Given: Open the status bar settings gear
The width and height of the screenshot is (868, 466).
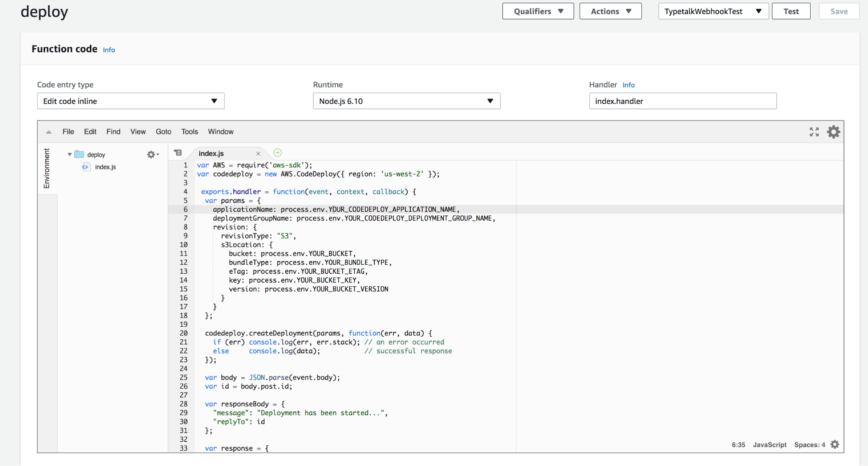Looking at the screenshot, I should point(835,444).
